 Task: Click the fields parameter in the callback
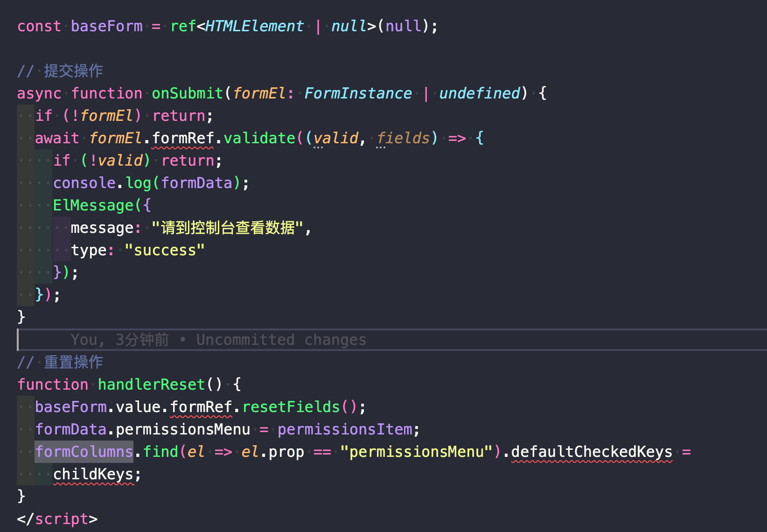pyautogui.click(x=403, y=138)
